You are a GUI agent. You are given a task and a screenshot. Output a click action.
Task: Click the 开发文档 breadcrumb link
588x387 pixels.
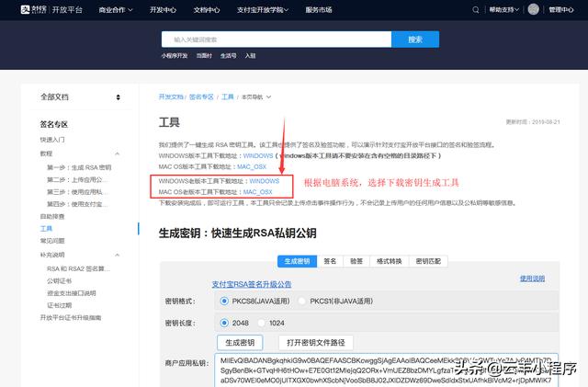tap(171, 97)
